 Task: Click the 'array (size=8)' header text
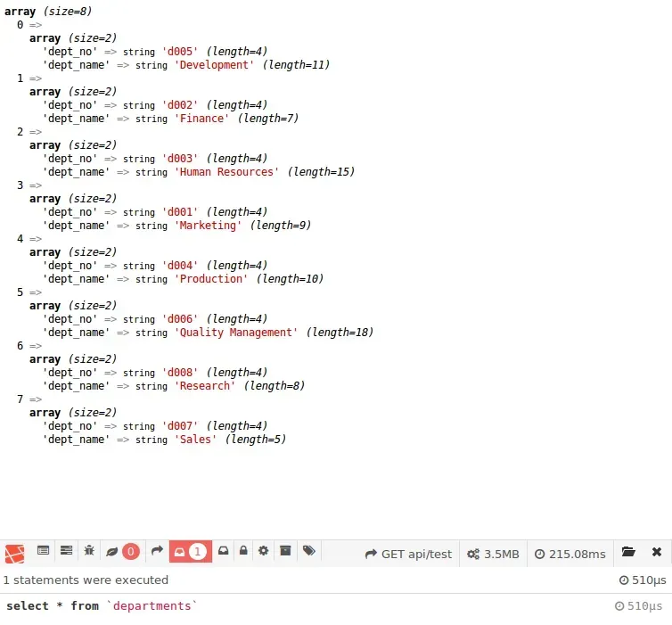[x=48, y=12]
